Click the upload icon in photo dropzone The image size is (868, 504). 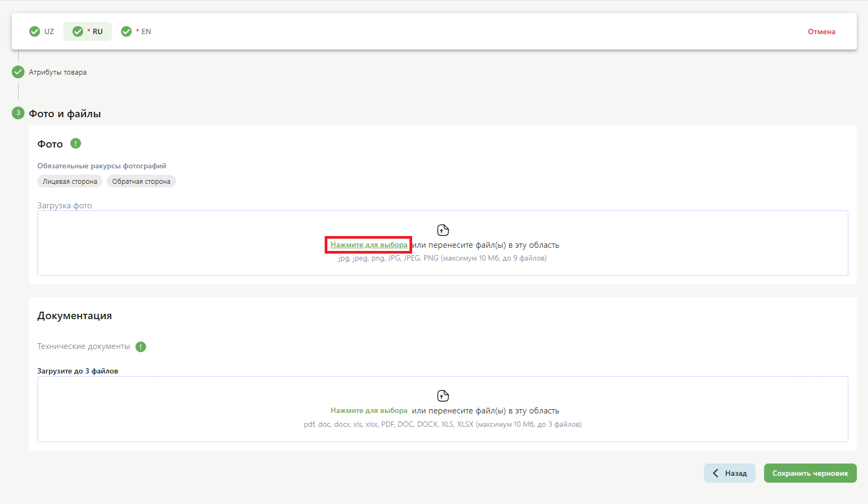(x=443, y=230)
